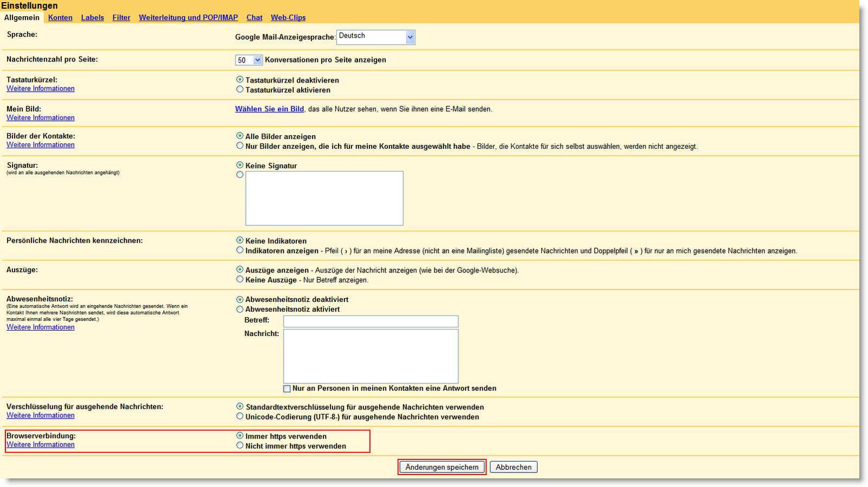Choose 'Nicht immer https verwenden' option
Screen dimensions: 868x487
point(240,446)
